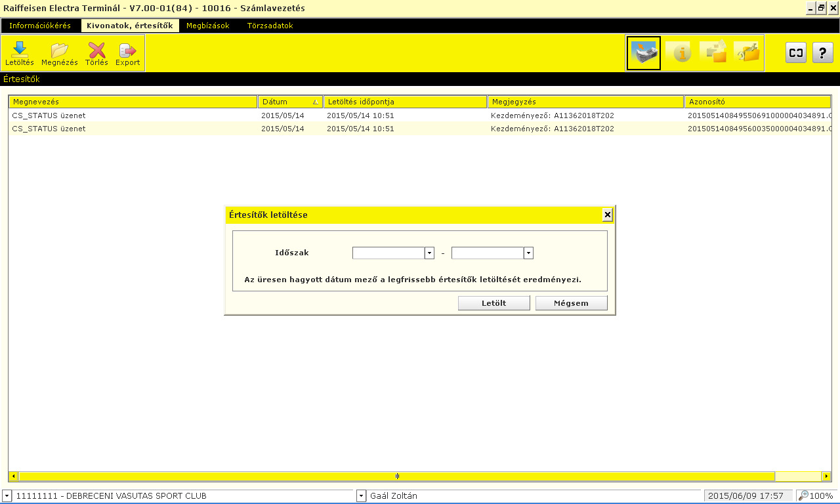Click into the Időszak start date field
This screenshot has height=504, width=840.
pyautogui.click(x=388, y=253)
